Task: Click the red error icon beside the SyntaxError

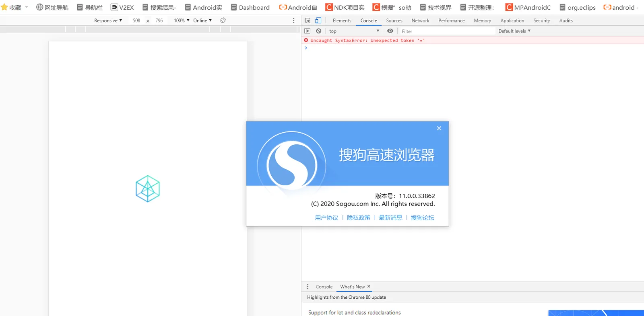Action: click(306, 40)
